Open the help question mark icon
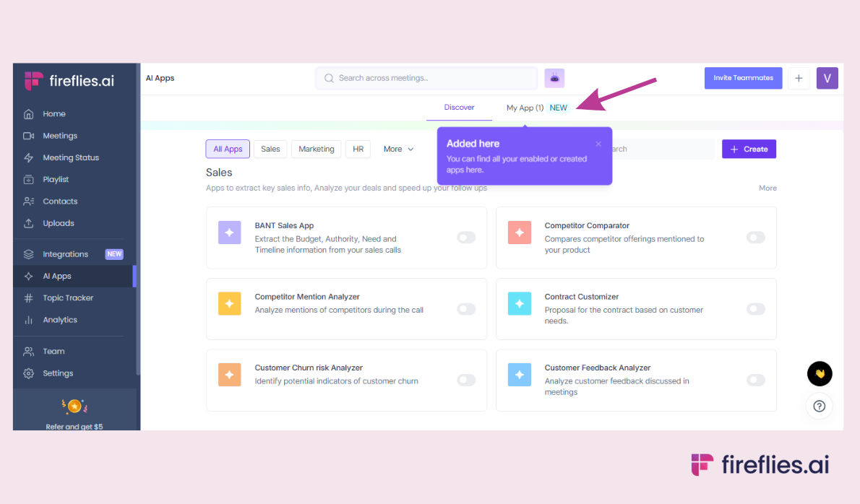 pyautogui.click(x=820, y=406)
